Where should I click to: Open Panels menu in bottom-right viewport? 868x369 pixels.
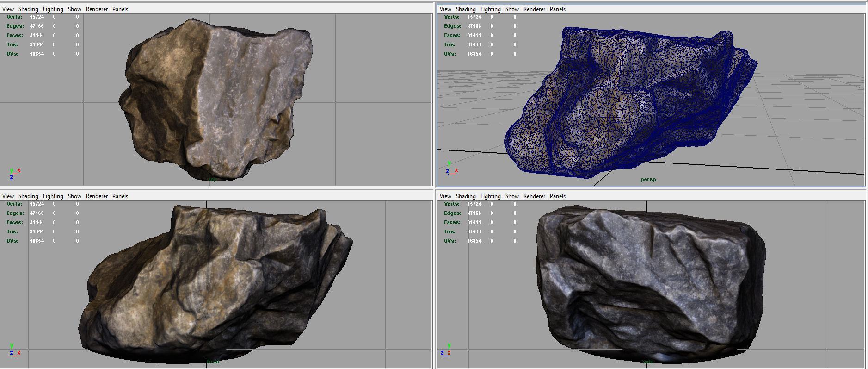[558, 196]
